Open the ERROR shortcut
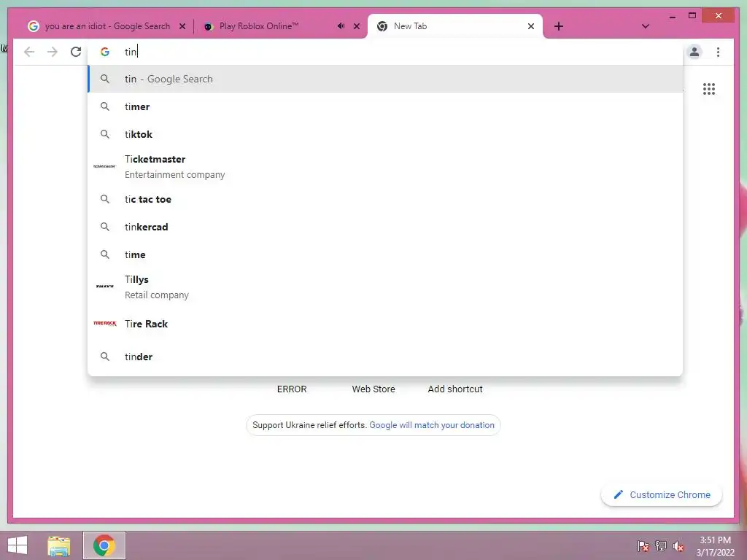This screenshot has height=560, width=747. [x=292, y=389]
